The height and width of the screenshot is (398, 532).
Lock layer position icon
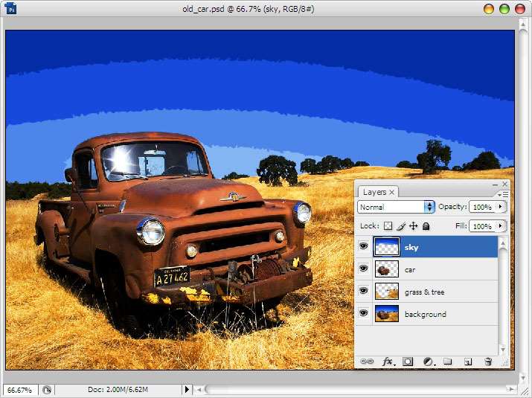point(413,226)
